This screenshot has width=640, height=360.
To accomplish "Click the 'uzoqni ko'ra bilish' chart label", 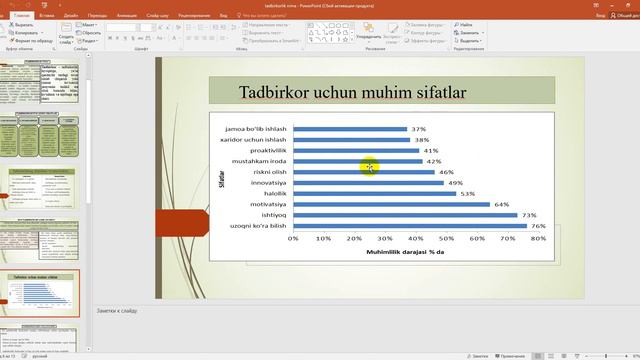I will [258, 226].
